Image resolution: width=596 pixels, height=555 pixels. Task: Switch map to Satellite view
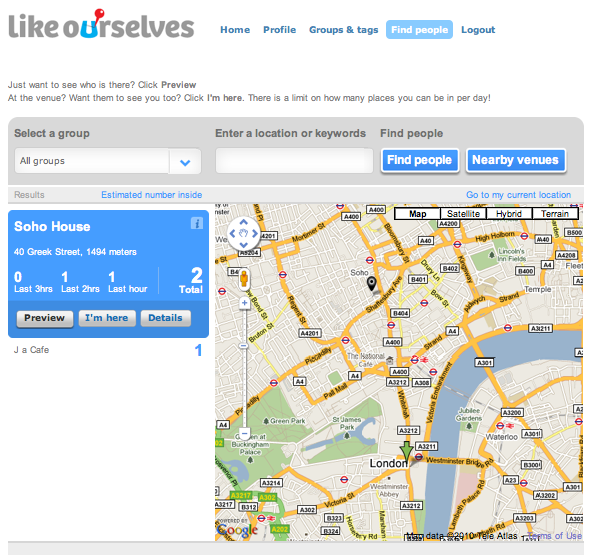463,214
